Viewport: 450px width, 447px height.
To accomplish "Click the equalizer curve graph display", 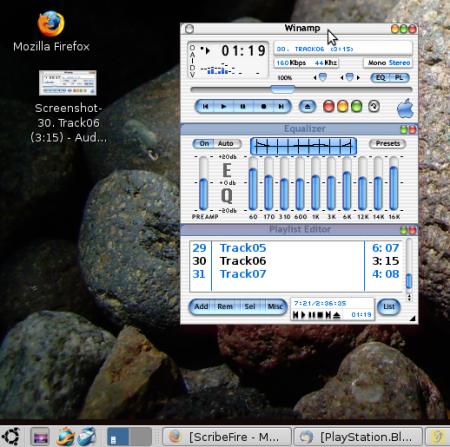I will [x=303, y=146].
